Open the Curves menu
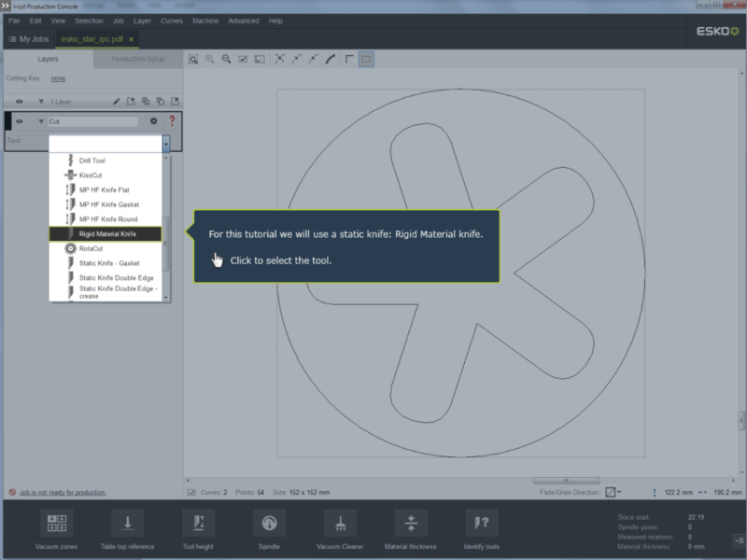Viewport: 747px width, 560px height. (172, 21)
